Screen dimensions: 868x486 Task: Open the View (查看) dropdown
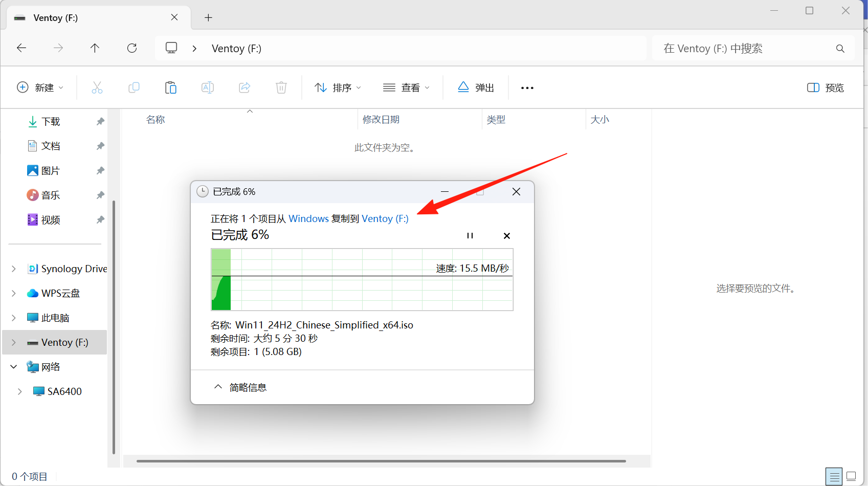tap(406, 87)
